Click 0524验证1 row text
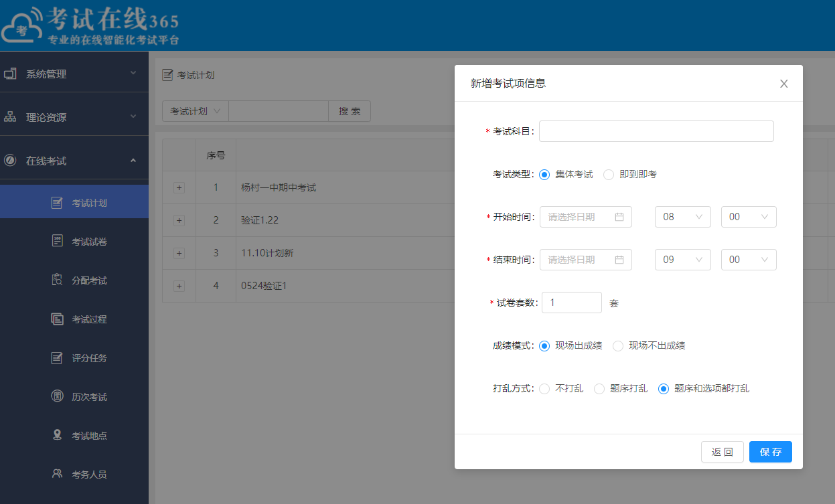 (264, 286)
